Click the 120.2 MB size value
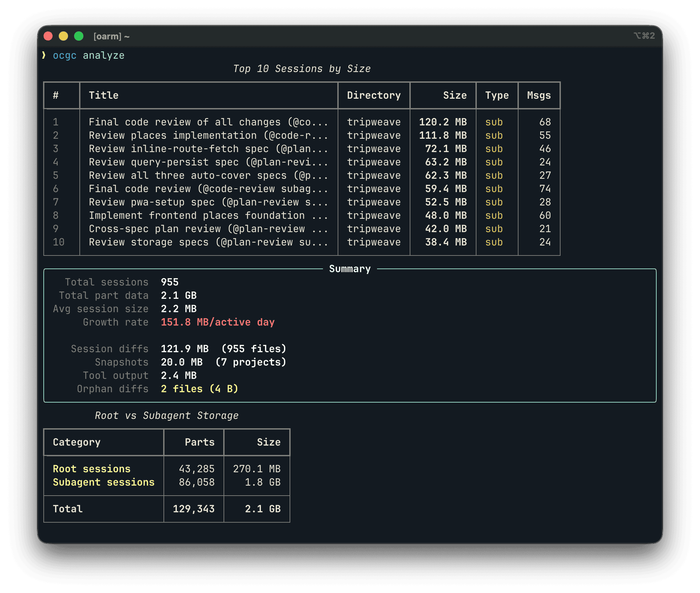Screen dimensions: 700x593 (x=442, y=122)
